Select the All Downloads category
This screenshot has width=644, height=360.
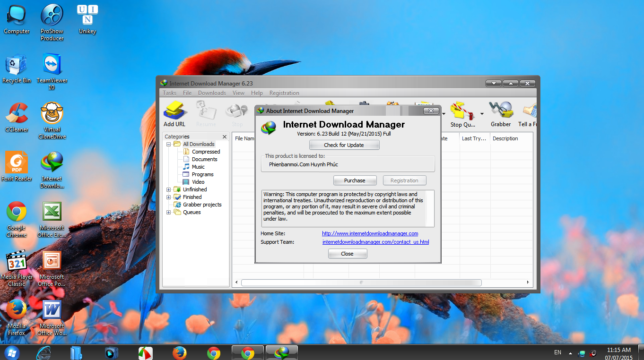199,144
